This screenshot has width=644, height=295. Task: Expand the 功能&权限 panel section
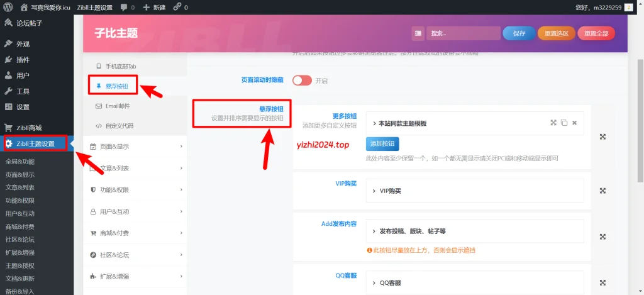pos(135,190)
